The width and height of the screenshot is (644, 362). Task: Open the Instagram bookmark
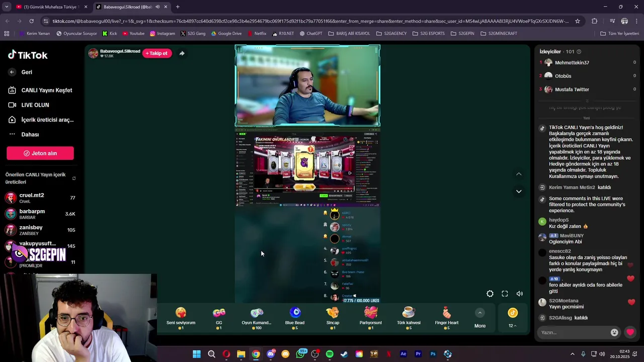pyautogui.click(x=162, y=34)
